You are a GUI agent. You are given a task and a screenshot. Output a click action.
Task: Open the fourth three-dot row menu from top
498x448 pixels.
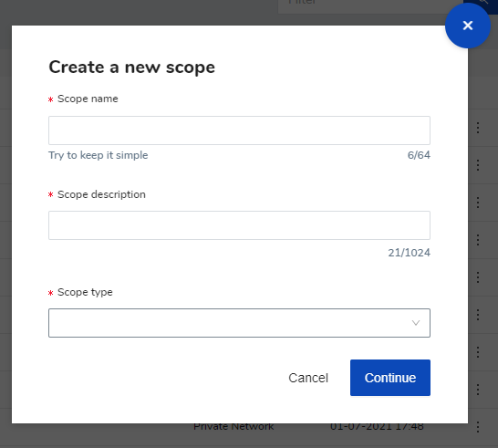[x=478, y=240]
